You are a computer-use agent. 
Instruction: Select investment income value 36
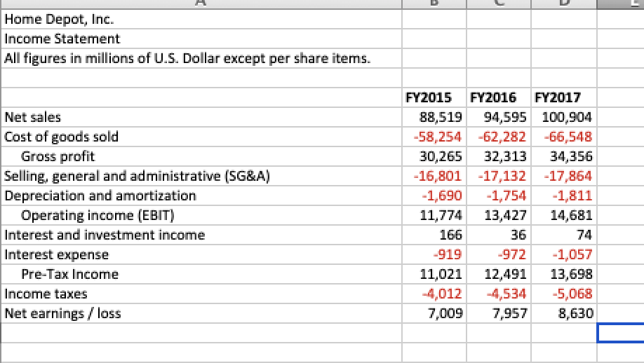[x=499, y=235]
